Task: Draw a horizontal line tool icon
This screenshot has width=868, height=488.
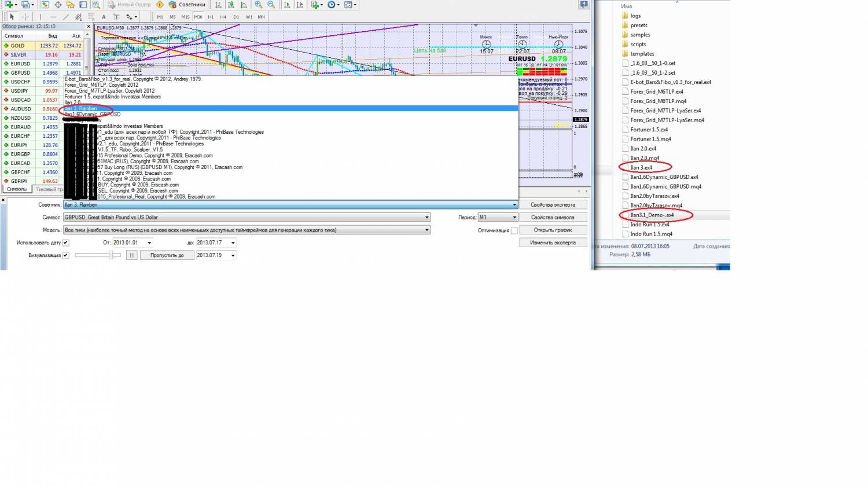Action: click(53, 17)
